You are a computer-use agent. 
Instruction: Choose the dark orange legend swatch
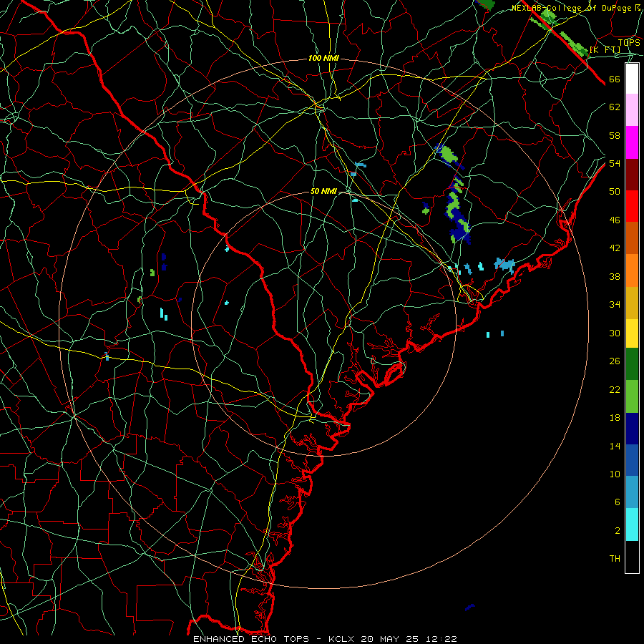(632, 238)
